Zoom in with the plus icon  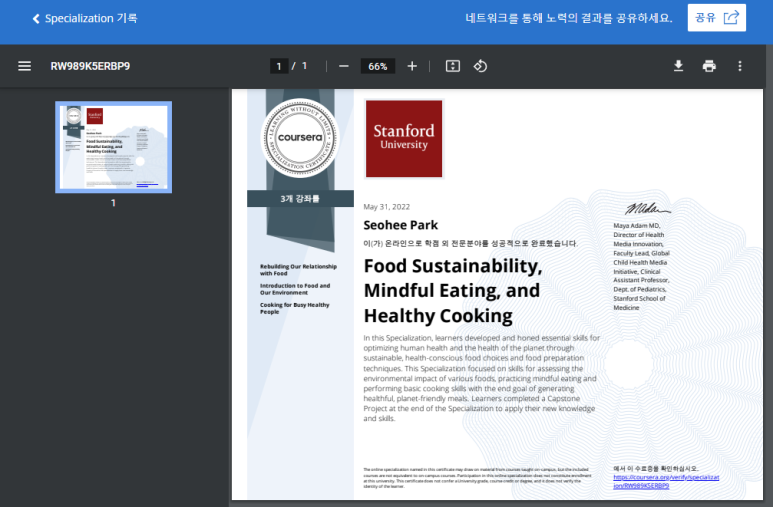click(x=412, y=66)
